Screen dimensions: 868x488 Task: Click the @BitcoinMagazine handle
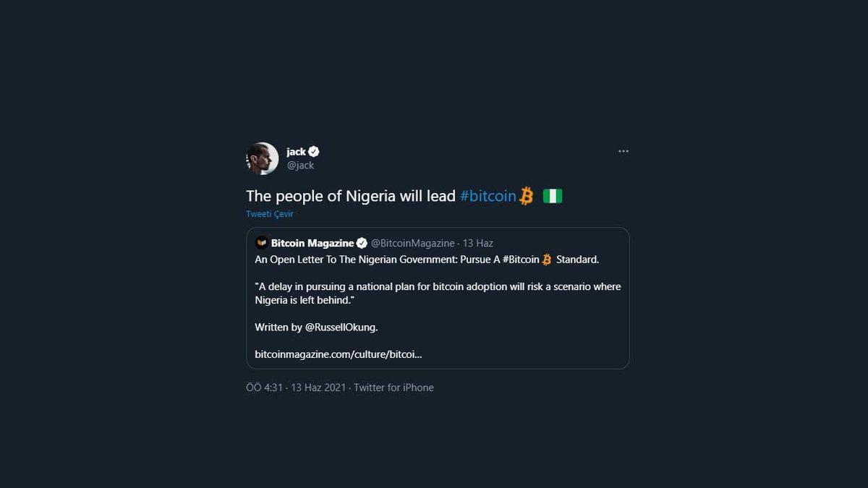pos(413,243)
